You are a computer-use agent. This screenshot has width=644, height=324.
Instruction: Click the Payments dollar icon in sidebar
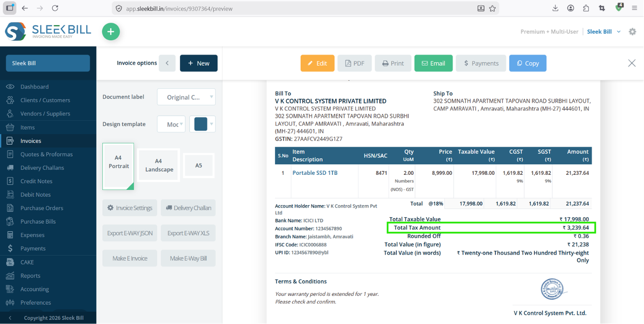click(x=10, y=248)
